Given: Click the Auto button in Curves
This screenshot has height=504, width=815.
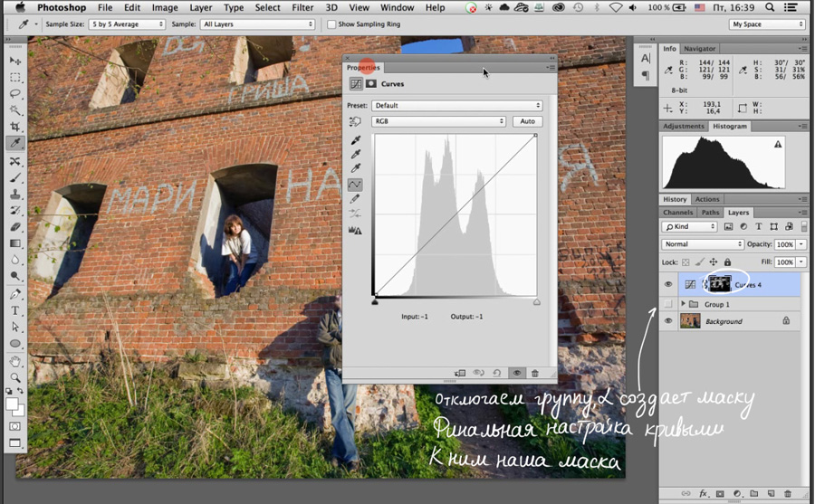Looking at the screenshot, I should click(528, 121).
